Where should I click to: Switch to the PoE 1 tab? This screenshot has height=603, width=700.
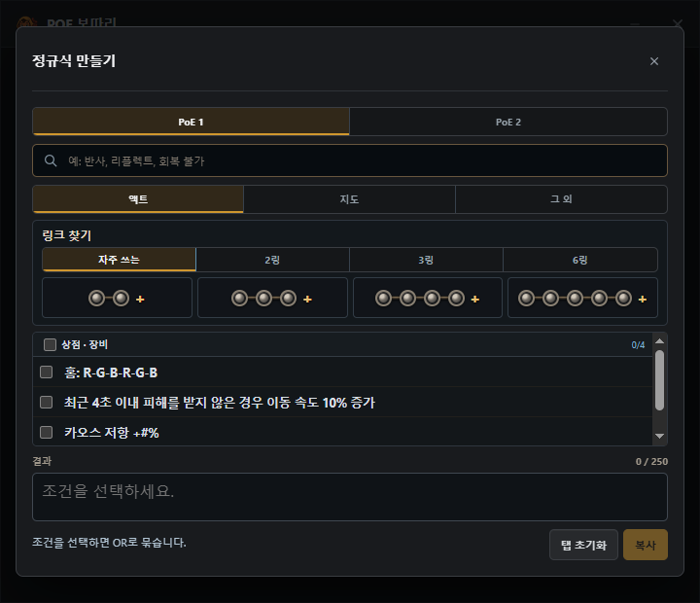(x=192, y=122)
